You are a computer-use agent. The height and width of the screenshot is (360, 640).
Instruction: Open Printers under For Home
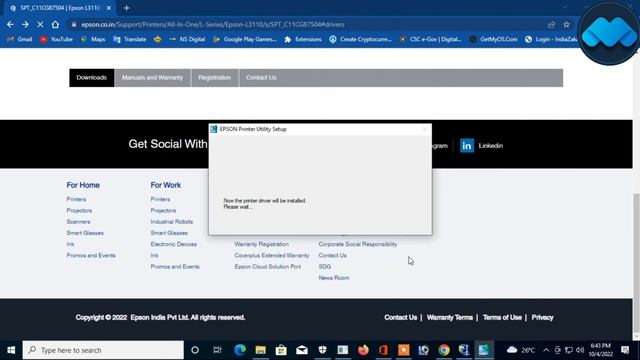(x=76, y=199)
